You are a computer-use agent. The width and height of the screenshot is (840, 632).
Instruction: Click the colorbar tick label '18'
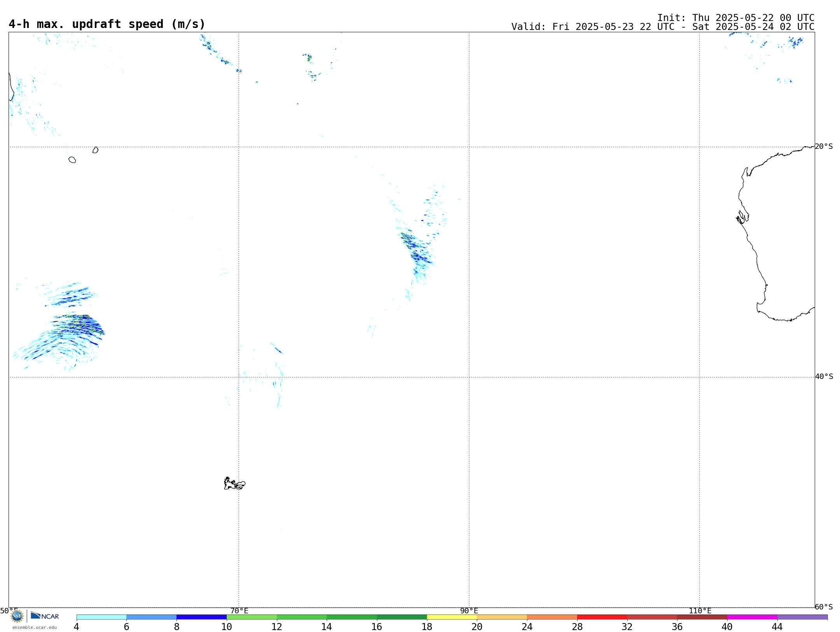(x=427, y=627)
